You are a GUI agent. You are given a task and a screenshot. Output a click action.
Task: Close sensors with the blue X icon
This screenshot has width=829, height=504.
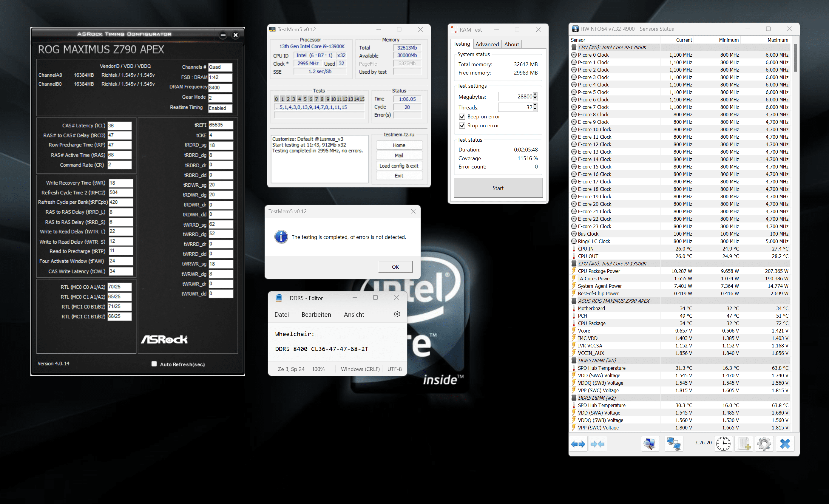click(785, 444)
